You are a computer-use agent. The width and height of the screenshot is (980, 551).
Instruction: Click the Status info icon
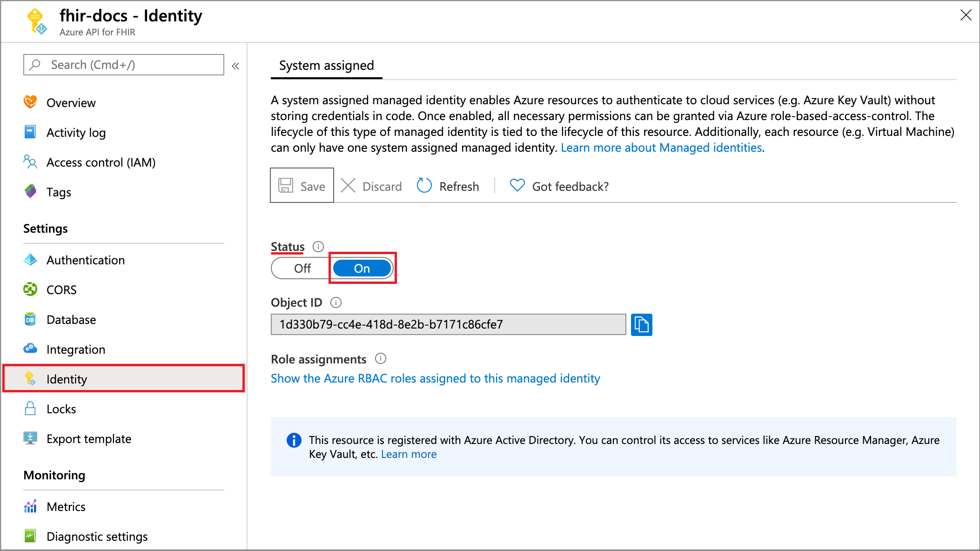[x=318, y=246]
